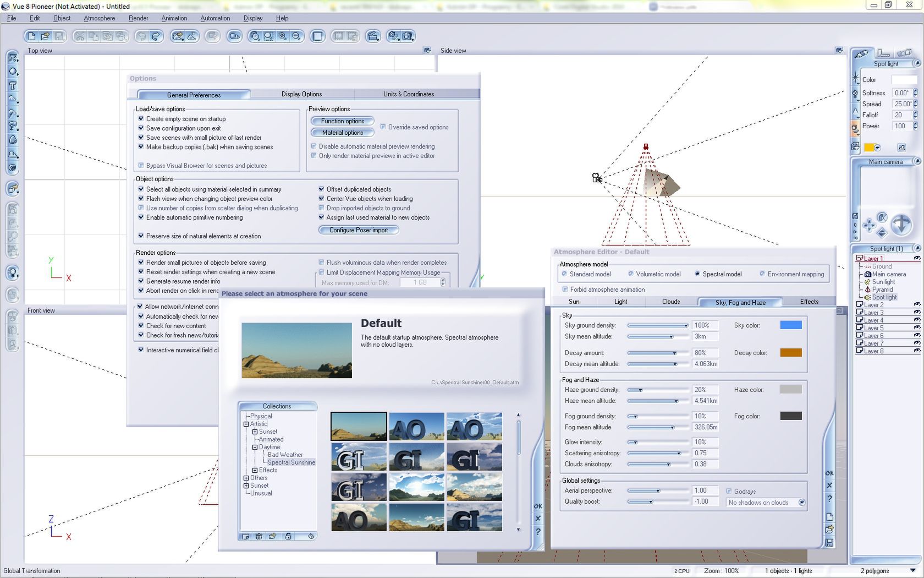Open the Aspect brush tab icon in object panel
The height and width of the screenshot is (578, 924).
861,53
